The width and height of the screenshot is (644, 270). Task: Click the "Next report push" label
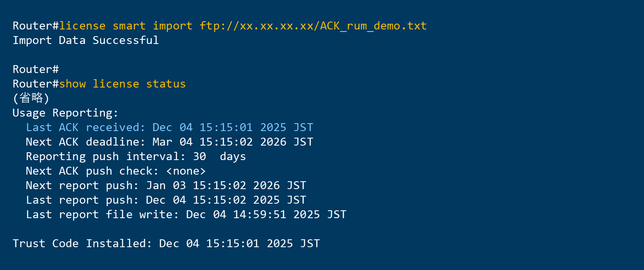point(83,185)
